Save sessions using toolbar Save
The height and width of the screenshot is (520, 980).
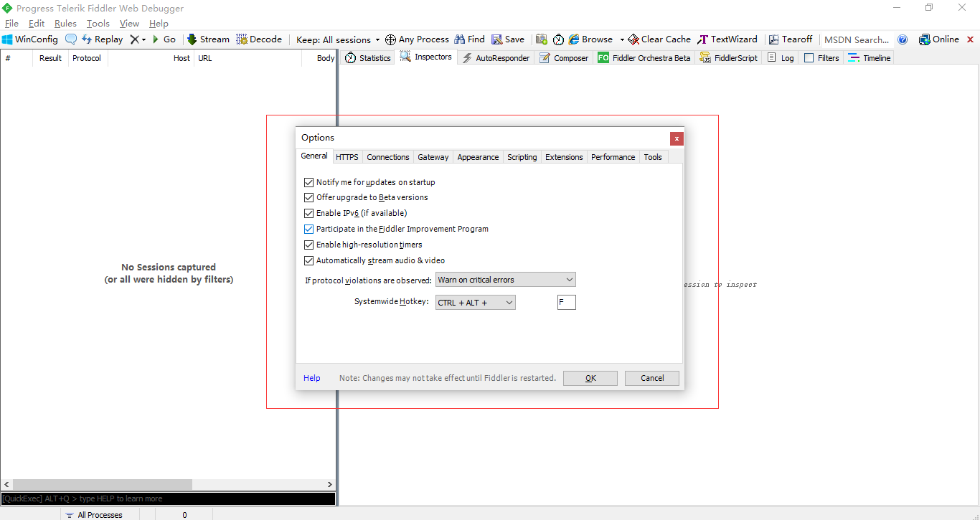508,39
